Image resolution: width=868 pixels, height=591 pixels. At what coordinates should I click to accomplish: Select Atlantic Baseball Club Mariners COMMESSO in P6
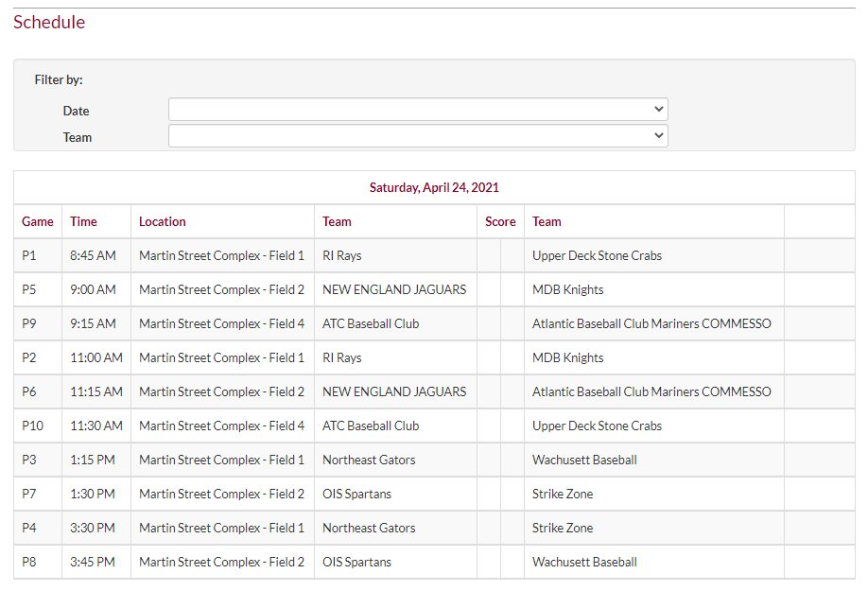651,391
